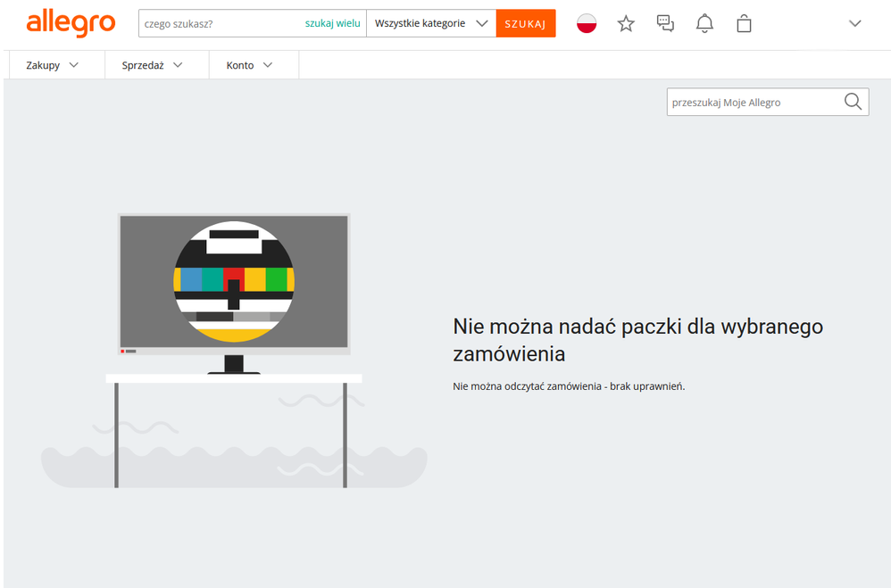
Task: Click the 'brak uprawnień' error message text
Action: tap(569, 386)
